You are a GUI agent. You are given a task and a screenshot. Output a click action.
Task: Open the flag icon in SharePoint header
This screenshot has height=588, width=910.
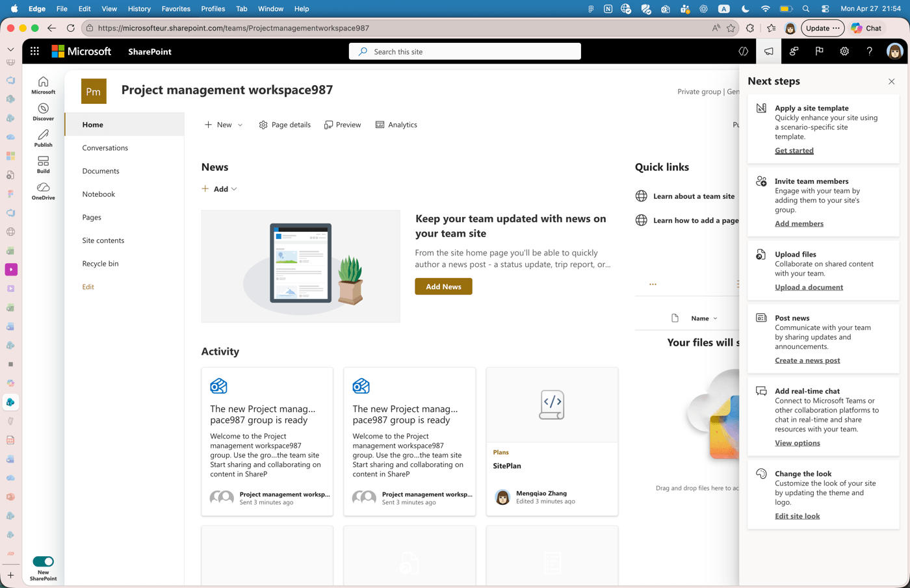point(819,51)
